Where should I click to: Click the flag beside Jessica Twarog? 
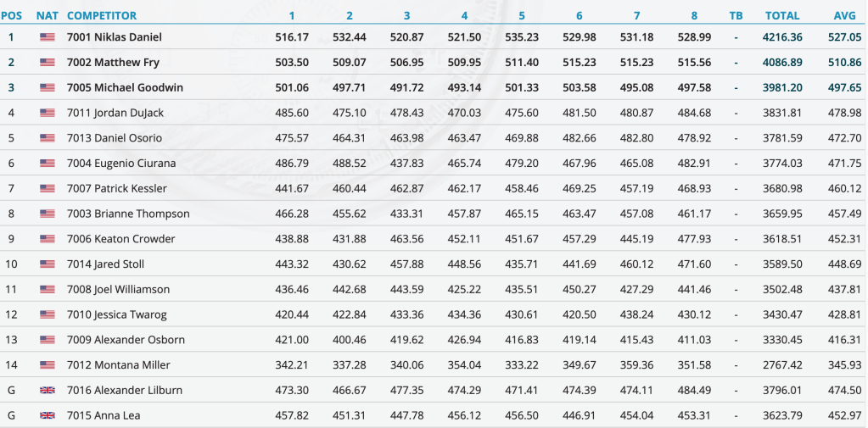pos(47,315)
